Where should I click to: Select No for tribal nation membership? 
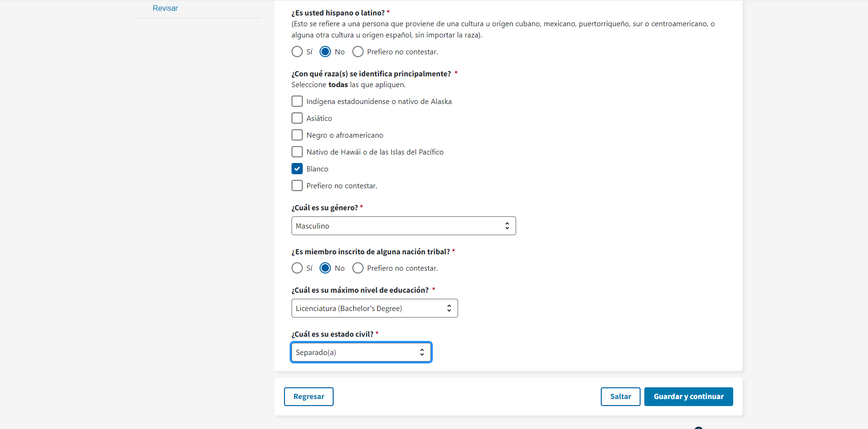(325, 268)
